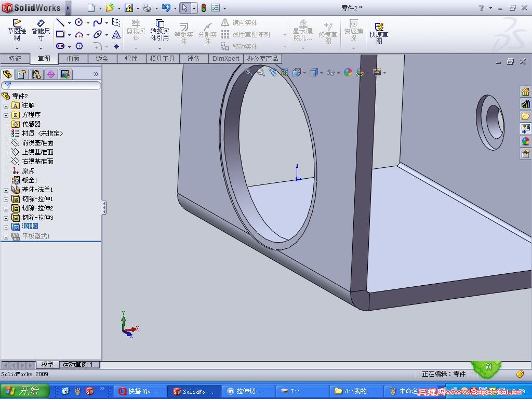This screenshot has width=532, height=399.
Task: Click the feature tree filter field
Action: (52, 85)
